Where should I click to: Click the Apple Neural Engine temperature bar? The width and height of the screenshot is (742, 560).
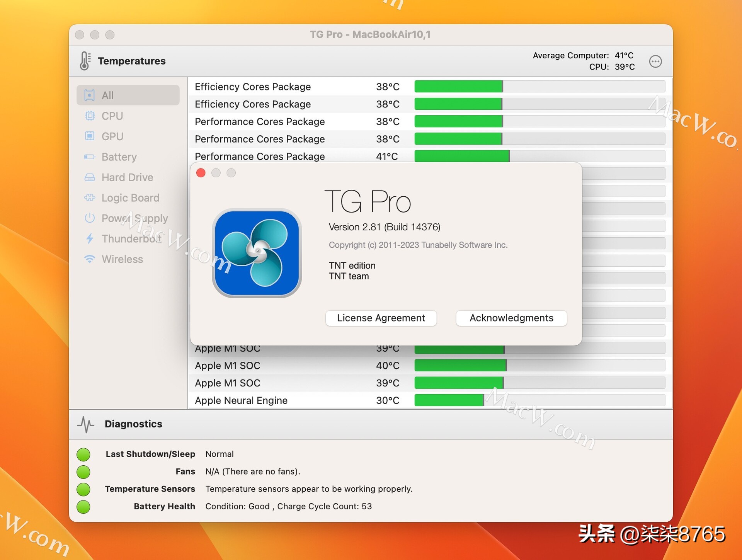448,400
